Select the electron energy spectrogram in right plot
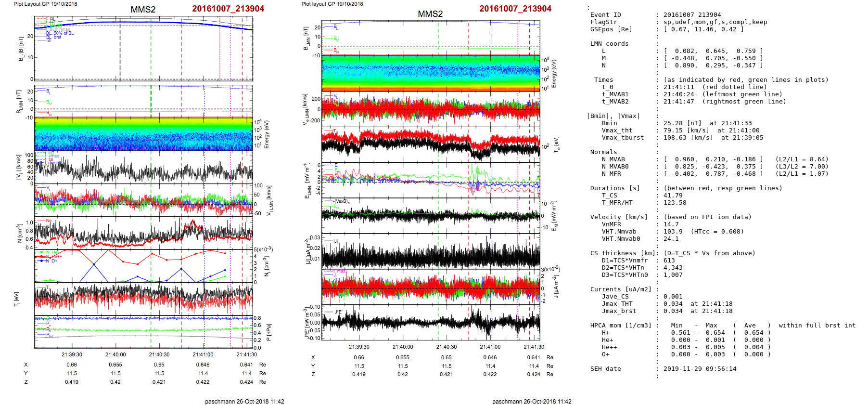Screen dimensions: 868x405 point(431,73)
